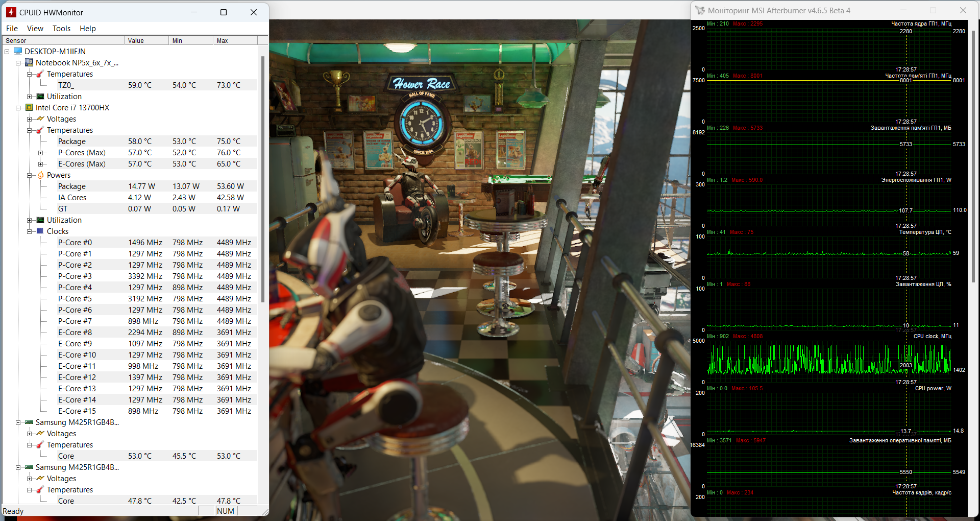Collapse the DESKTOP-M1IIFJN root node
Image resolution: width=980 pixels, height=521 pixels.
point(7,52)
